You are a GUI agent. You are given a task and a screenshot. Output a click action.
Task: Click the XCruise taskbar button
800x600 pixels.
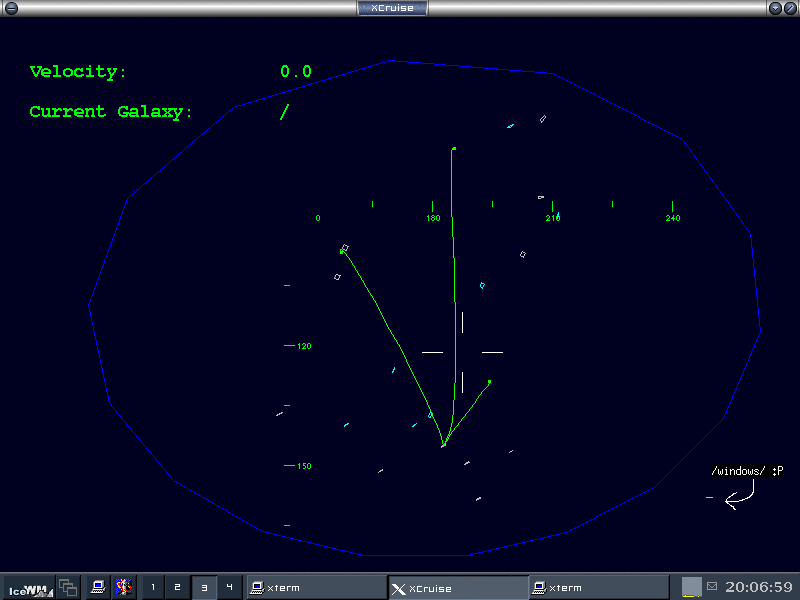point(457,588)
